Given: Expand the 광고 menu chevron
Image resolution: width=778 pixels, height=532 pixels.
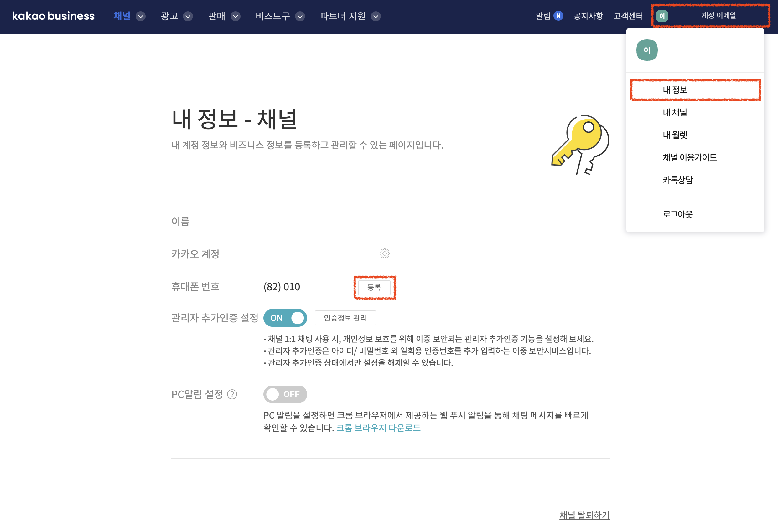Looking at the screenshot, I should 188,16.
